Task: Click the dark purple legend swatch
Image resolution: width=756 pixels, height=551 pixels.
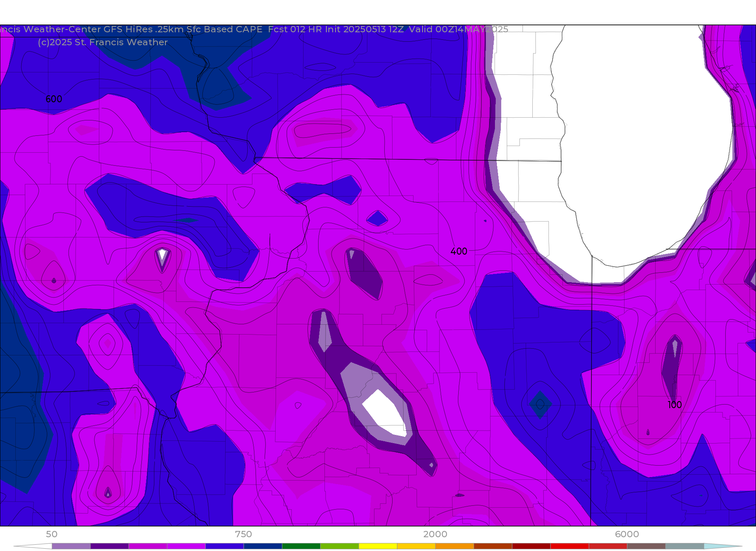Action: [x=109, y=546]
